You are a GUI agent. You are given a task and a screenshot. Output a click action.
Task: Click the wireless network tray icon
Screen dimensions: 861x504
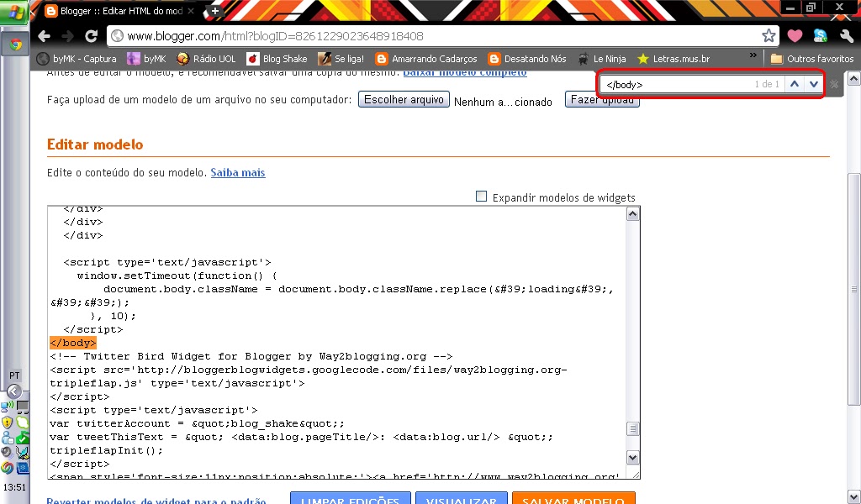click(7, 407)
